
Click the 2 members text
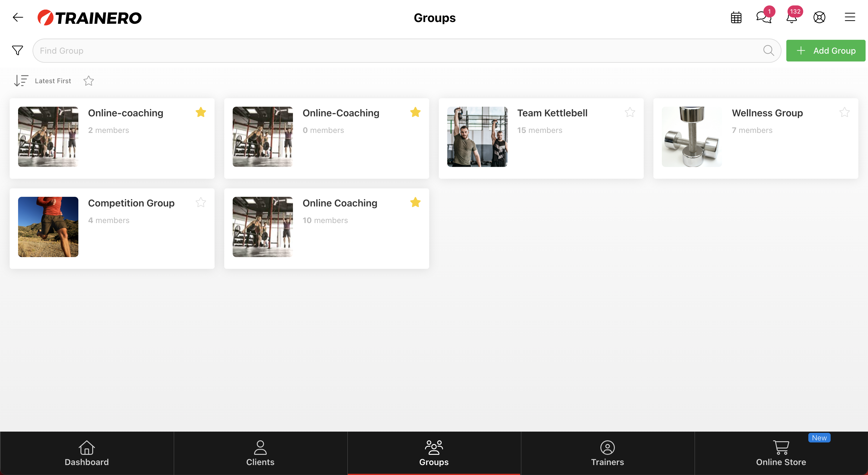pos(108,131)
